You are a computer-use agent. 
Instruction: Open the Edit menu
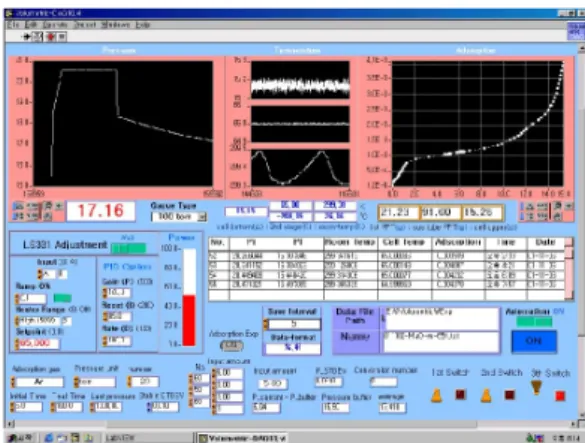pyautogui.click(x=31, y=25)
